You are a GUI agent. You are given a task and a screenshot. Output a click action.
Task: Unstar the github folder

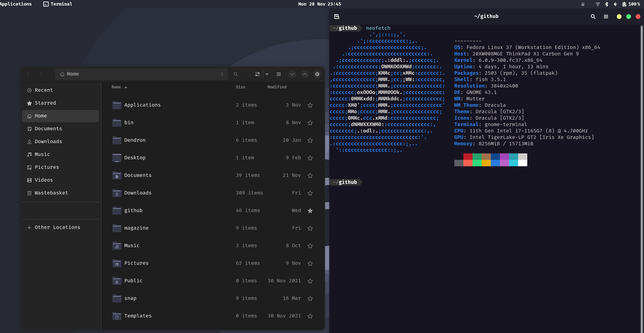[x=310, y=211]
